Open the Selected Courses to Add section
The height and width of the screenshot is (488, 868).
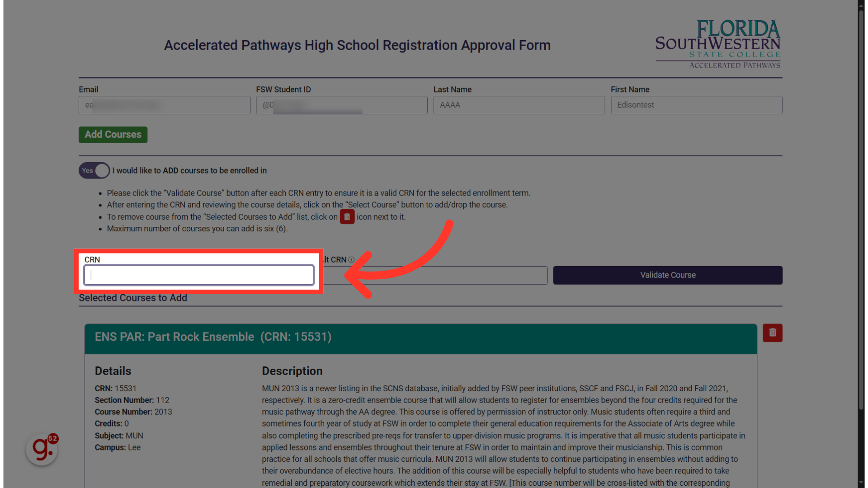point(133,298)
